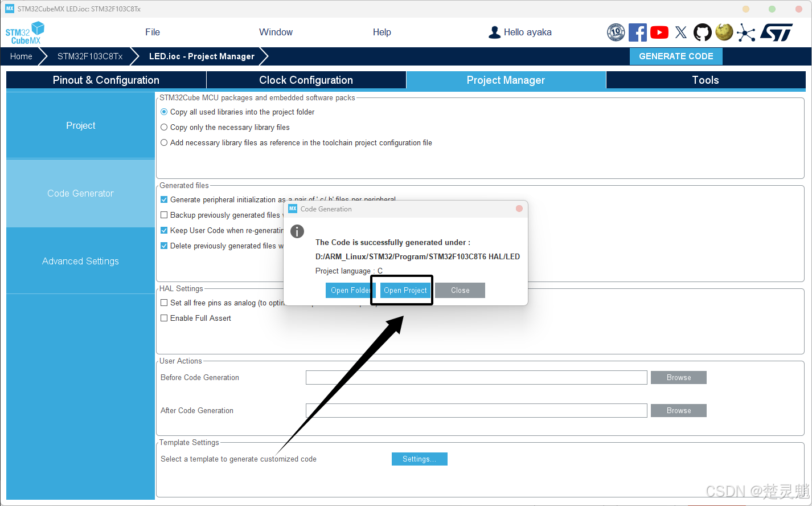
Task: Open Advanced Settings side section
Action: [80, 261]
